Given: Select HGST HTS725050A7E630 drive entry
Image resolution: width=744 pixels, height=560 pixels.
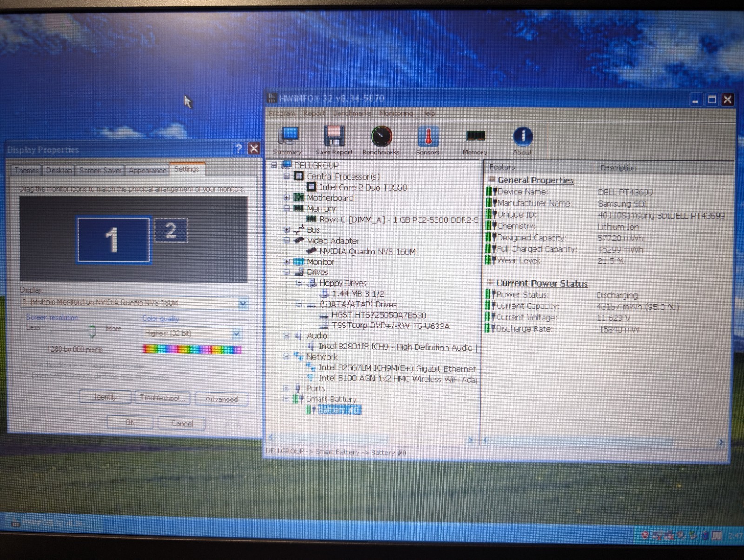Looking at the screenshot, I should (379, 315).
